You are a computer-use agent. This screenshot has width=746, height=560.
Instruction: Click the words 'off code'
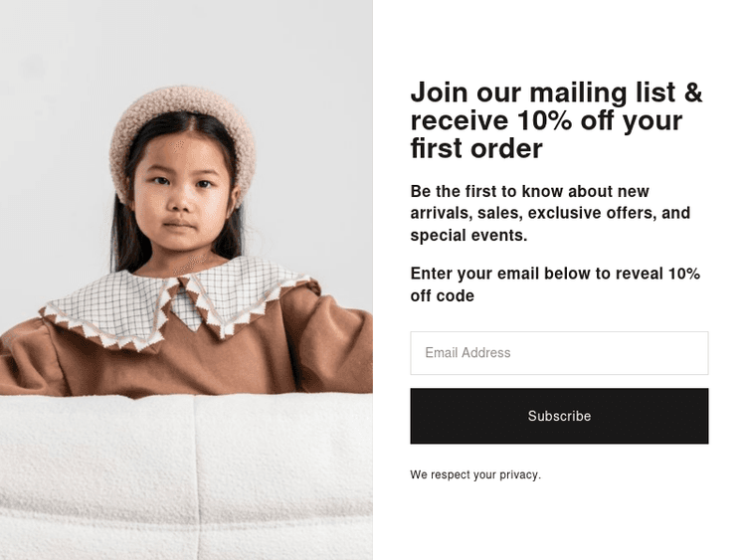point(442,295)
